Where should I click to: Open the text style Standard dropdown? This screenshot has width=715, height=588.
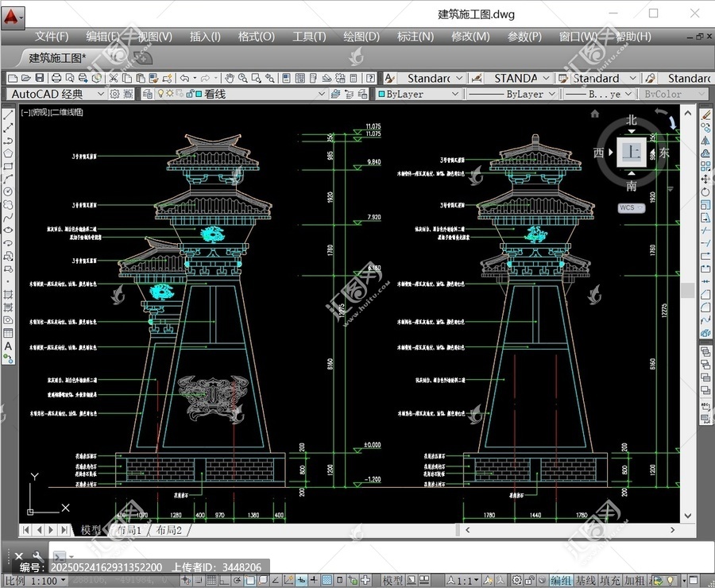(431, 79)
